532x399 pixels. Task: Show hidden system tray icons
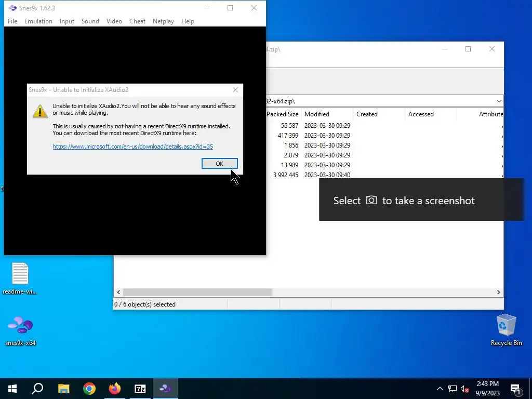coord(440,389)
